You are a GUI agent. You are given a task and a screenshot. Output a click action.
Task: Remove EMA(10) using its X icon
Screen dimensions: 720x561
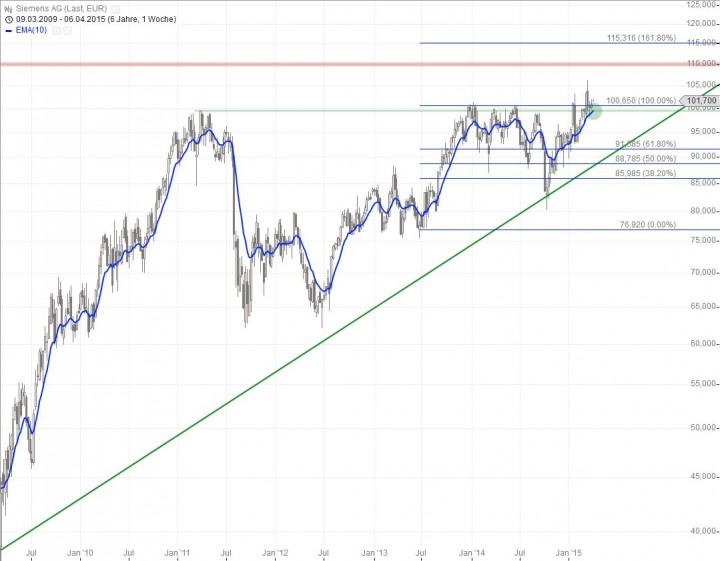coord(68,31)
